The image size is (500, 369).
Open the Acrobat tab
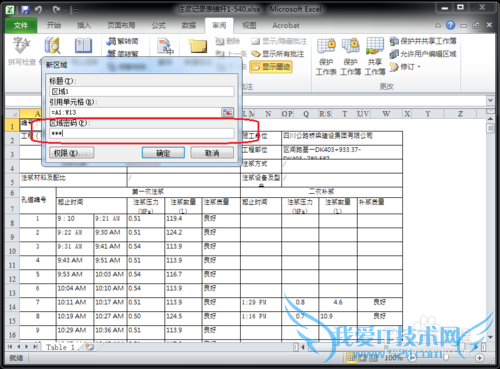point(286,25)
